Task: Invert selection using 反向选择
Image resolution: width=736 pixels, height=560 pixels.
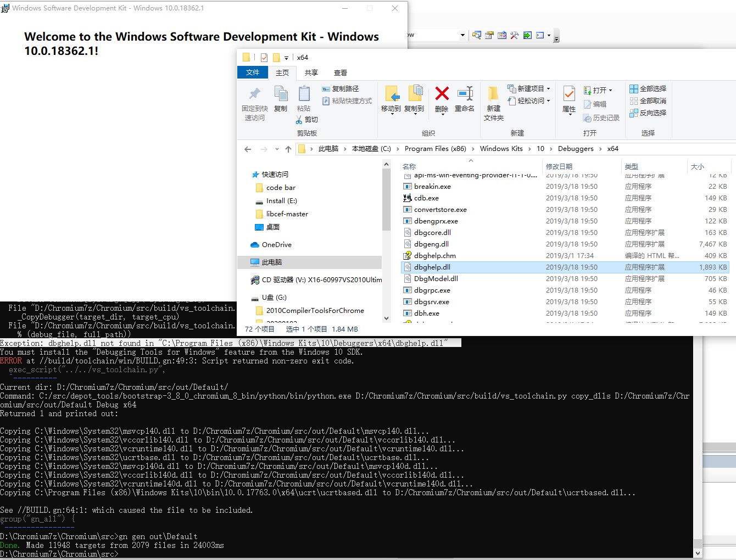Action: [648, 113]
